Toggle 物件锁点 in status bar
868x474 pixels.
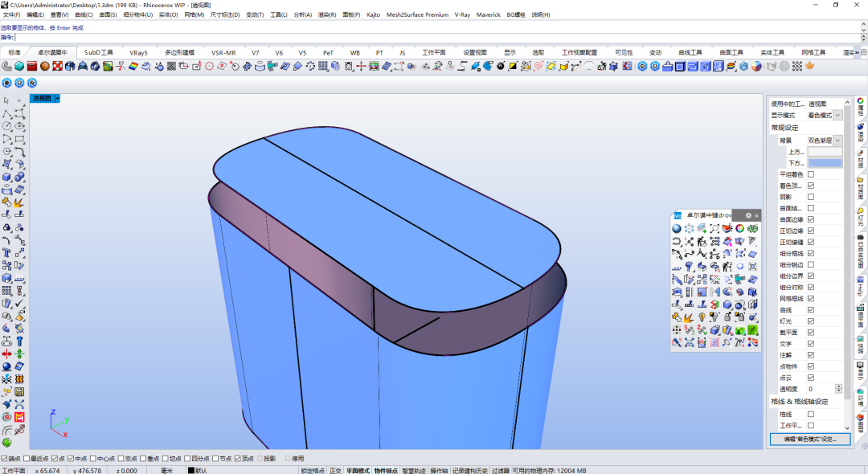point(386,471)
